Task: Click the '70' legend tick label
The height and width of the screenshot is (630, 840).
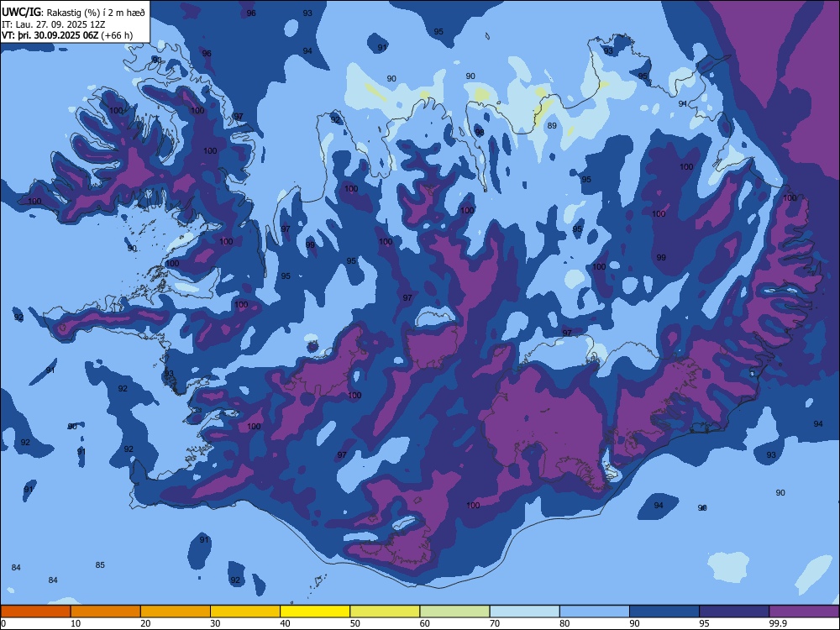Action: point(495,623)
